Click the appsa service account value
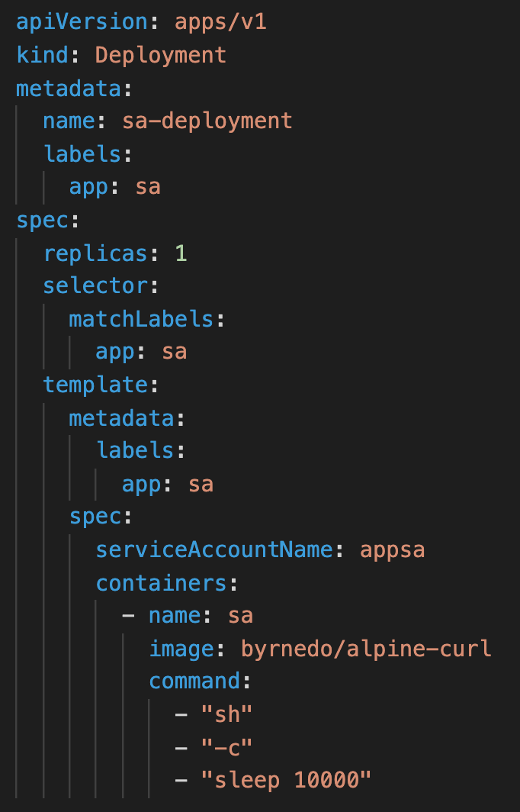 (391, 549)
